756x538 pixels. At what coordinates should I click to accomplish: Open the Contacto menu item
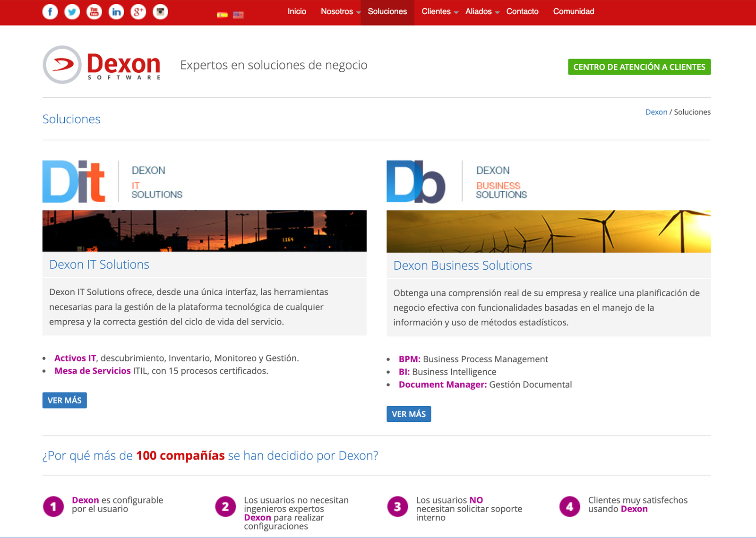[x=523, y=12]
